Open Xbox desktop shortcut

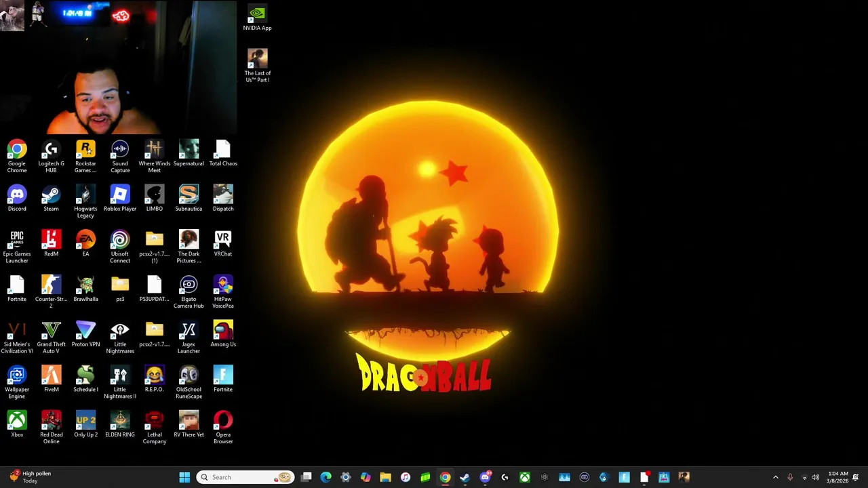tap(17, 425)
